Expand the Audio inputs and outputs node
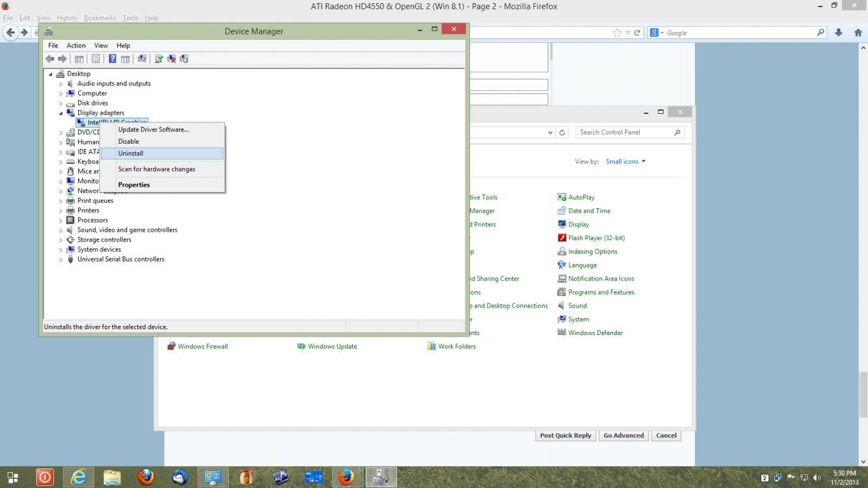Image resolution: width=868 pixels, height=488 pixels. tap(61, 84)
